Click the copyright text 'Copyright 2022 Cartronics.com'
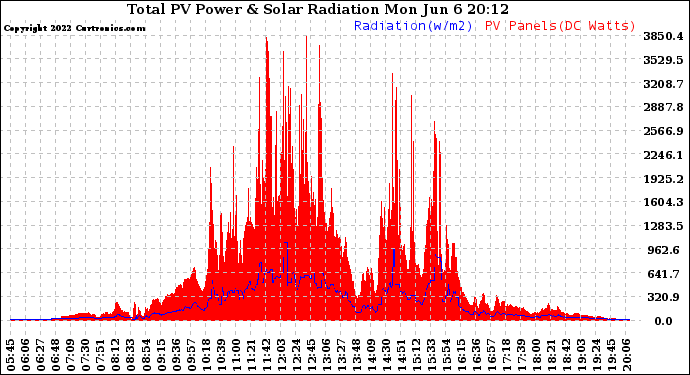 [x=74, y=28]
